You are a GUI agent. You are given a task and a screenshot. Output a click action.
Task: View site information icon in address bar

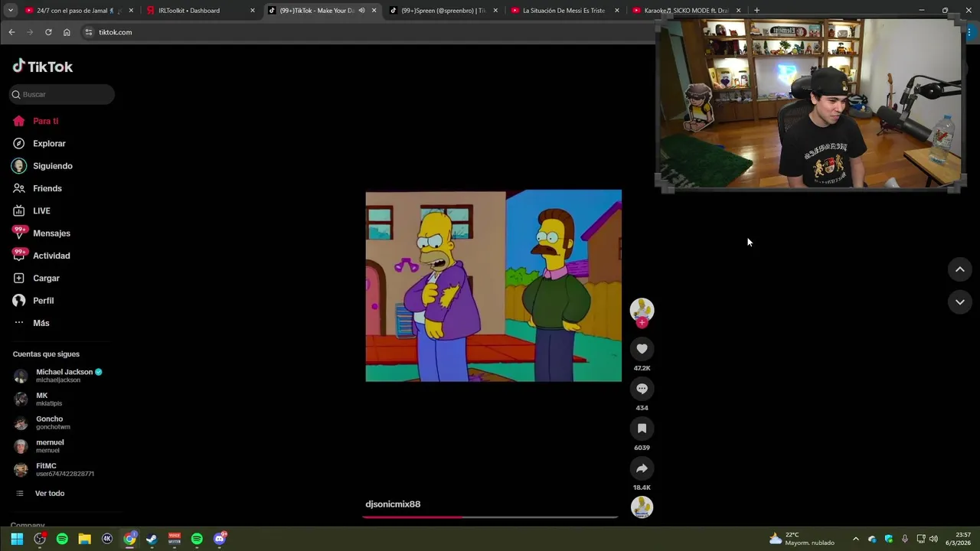(88, 32)
